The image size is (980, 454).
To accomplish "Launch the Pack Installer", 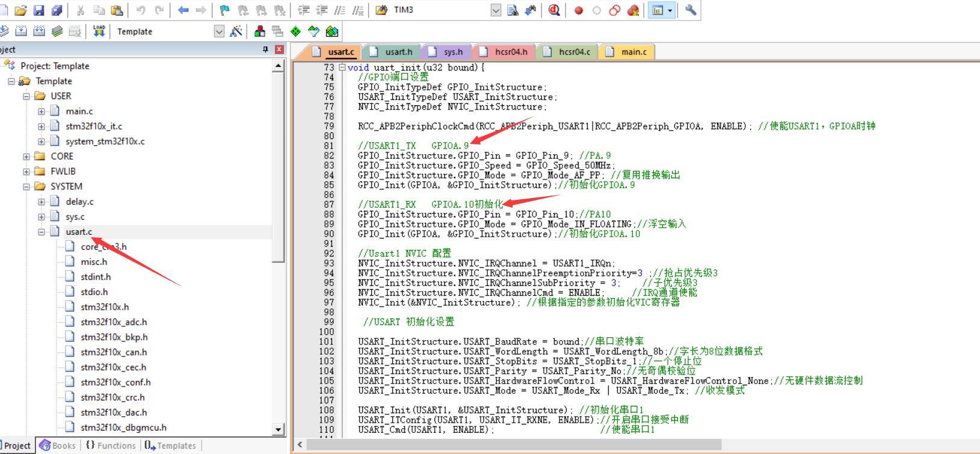I will pos(331,31).
